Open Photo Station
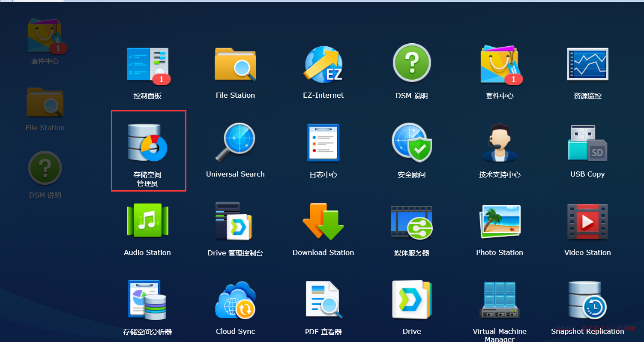The image size is (644, 342). (x=500, y=222)
